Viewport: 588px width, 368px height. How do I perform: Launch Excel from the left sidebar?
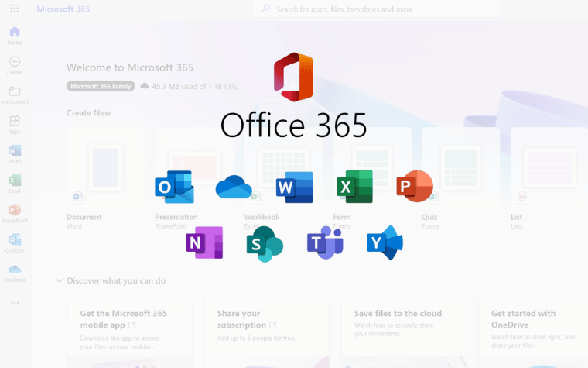tap(15, 184)
